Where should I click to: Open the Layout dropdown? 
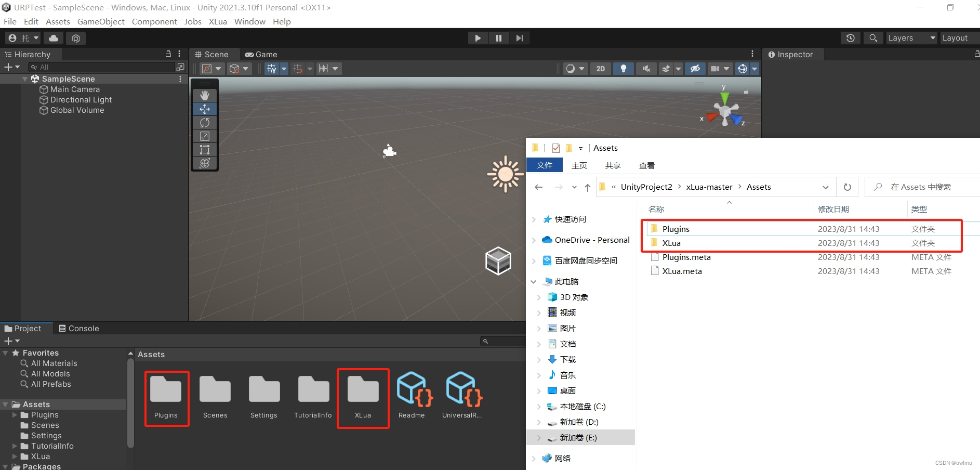(957, 37)
